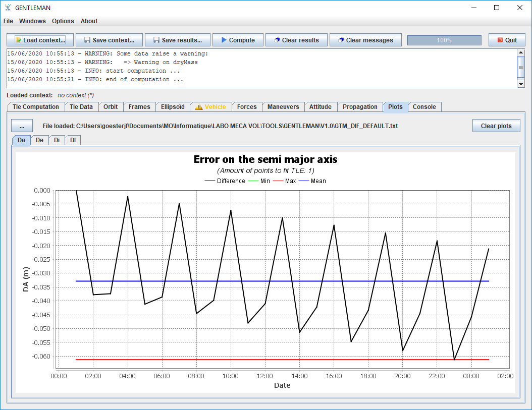532x410 pixels.
Task: Open the Console tab
Action: [x=424, y=107]
